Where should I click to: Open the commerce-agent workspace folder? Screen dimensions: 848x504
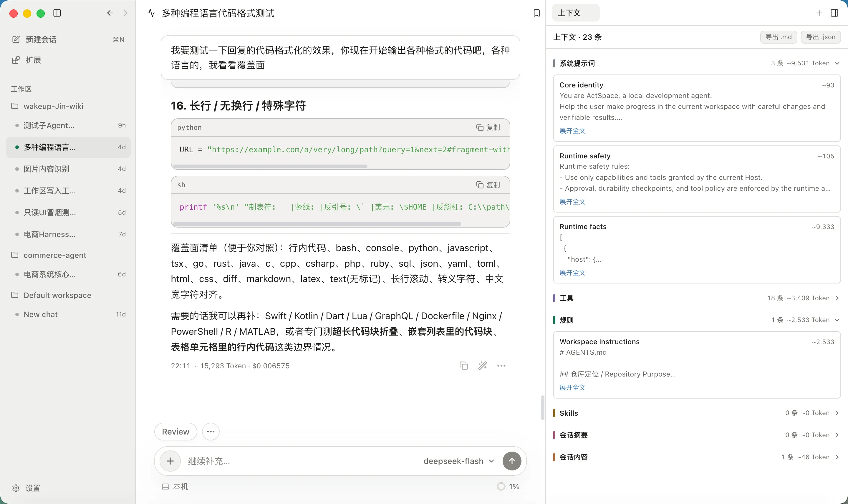(x=68, y=255)
